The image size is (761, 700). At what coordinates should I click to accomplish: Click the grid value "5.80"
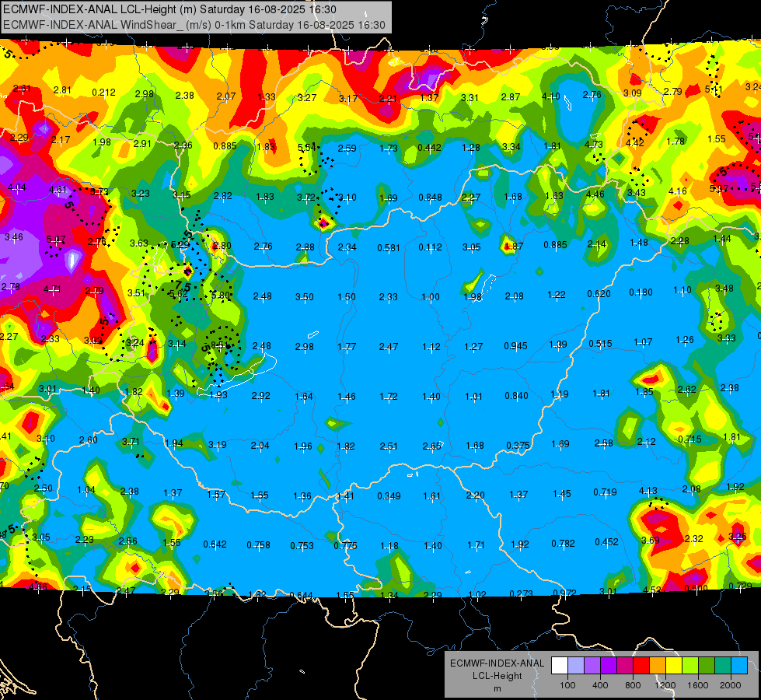pyautogui.click(x=221, y=296)
